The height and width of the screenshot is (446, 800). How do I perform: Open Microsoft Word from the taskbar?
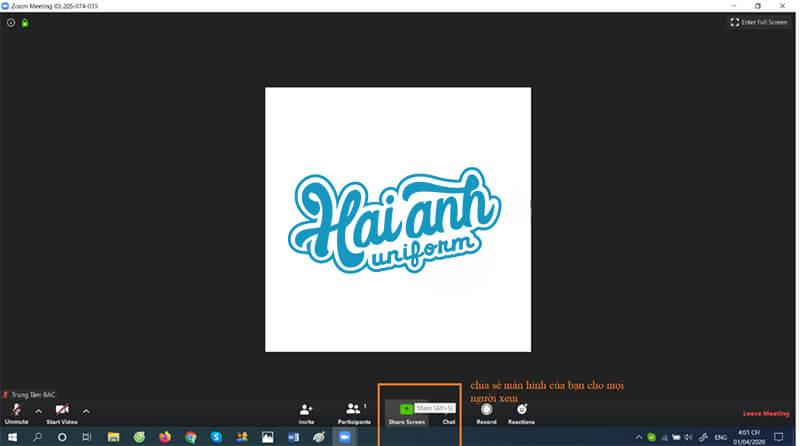click(x=293, y=437)
